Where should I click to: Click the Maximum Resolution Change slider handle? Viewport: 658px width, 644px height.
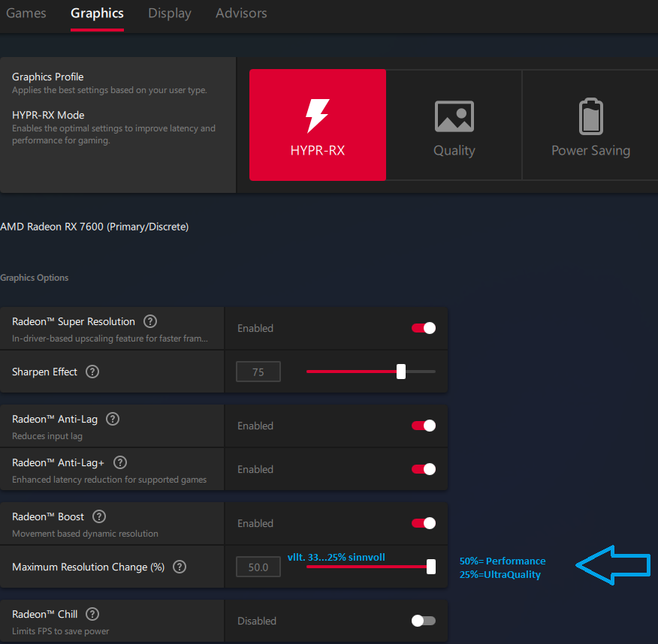(x=431, y=567)
